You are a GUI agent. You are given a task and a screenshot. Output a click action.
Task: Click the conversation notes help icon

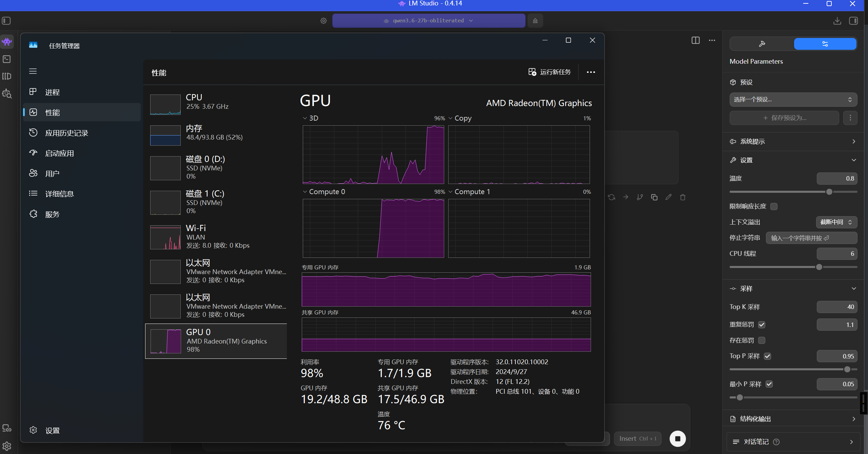coord(776,442)
